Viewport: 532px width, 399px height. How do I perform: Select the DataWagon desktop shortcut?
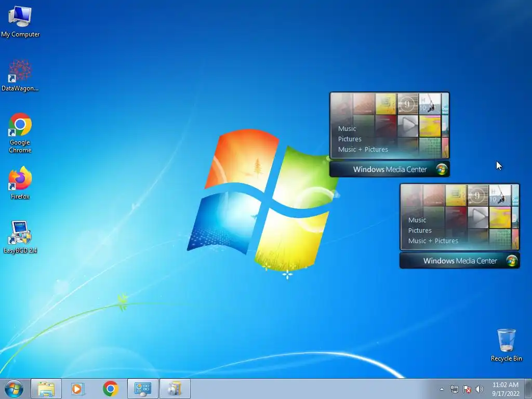(x=20, y=75)
